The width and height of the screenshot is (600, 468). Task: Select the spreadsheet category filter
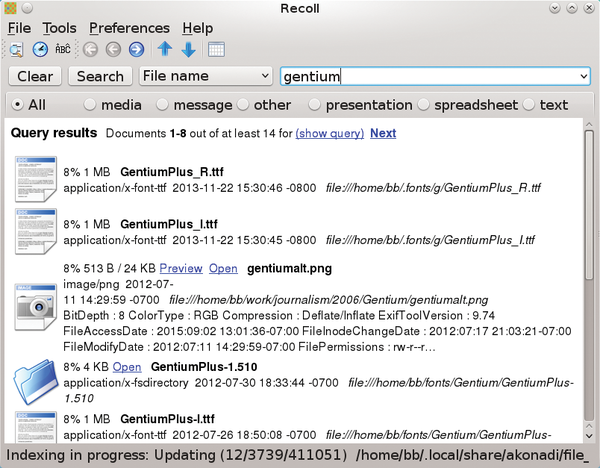pos(468,104)
